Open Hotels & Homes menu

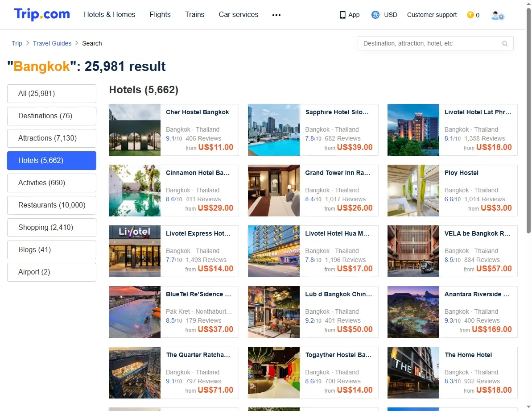(110, 15)
